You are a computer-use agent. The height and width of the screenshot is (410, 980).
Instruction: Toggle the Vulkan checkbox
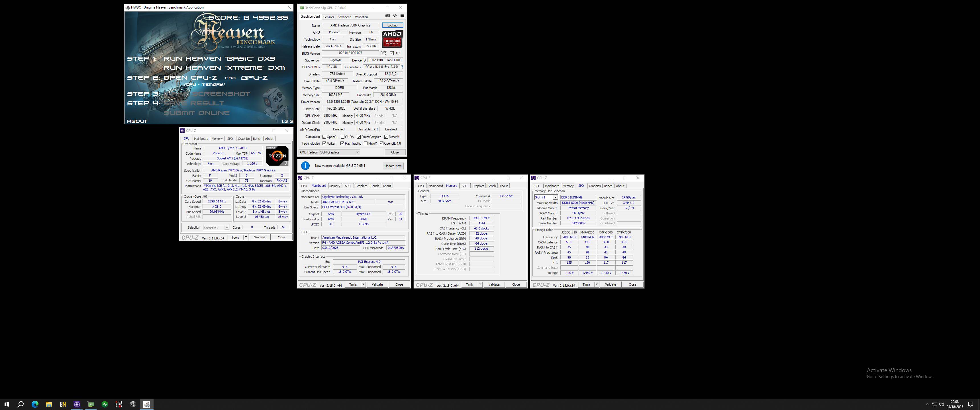(x=324, y=143)
